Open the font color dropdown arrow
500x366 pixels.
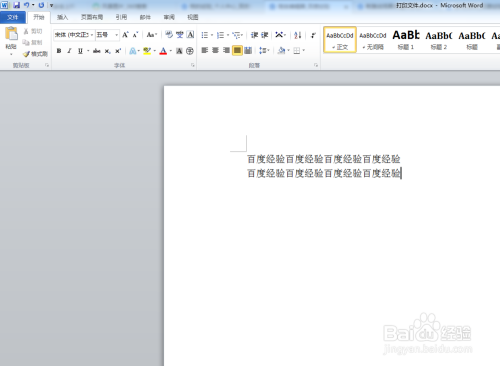point(171,51)
